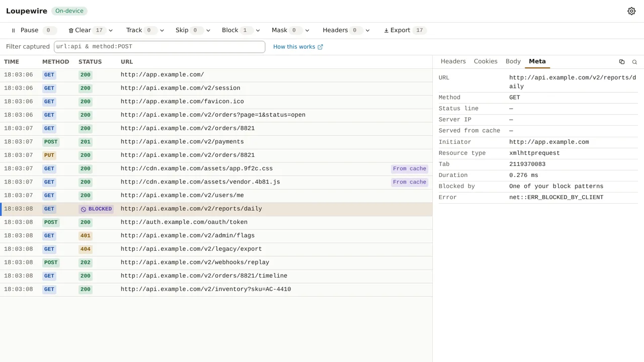Open the settings gear icon
The height and width of the screenshot is (362, 644).
coord(631,11)
